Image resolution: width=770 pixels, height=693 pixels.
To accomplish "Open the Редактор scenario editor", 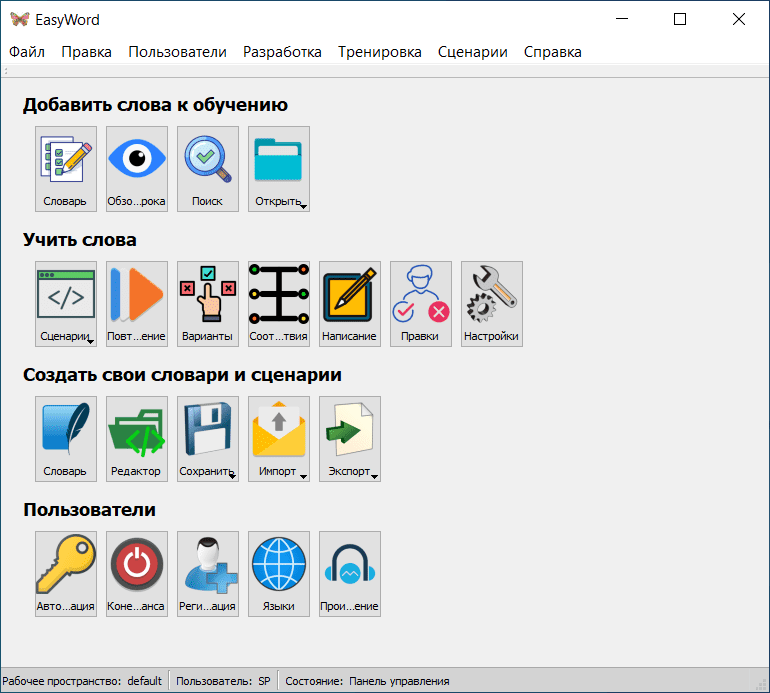I will tap(137, 439).
